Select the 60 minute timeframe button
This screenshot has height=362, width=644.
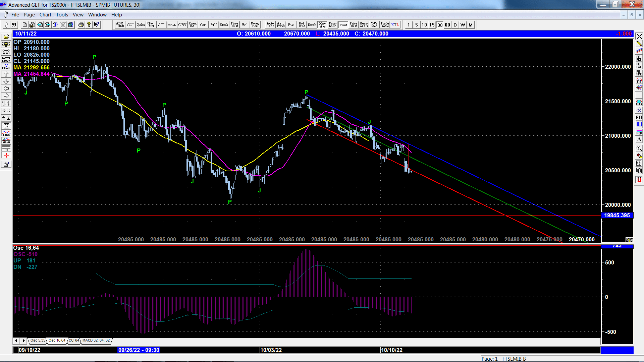click(x=447, y=25)
